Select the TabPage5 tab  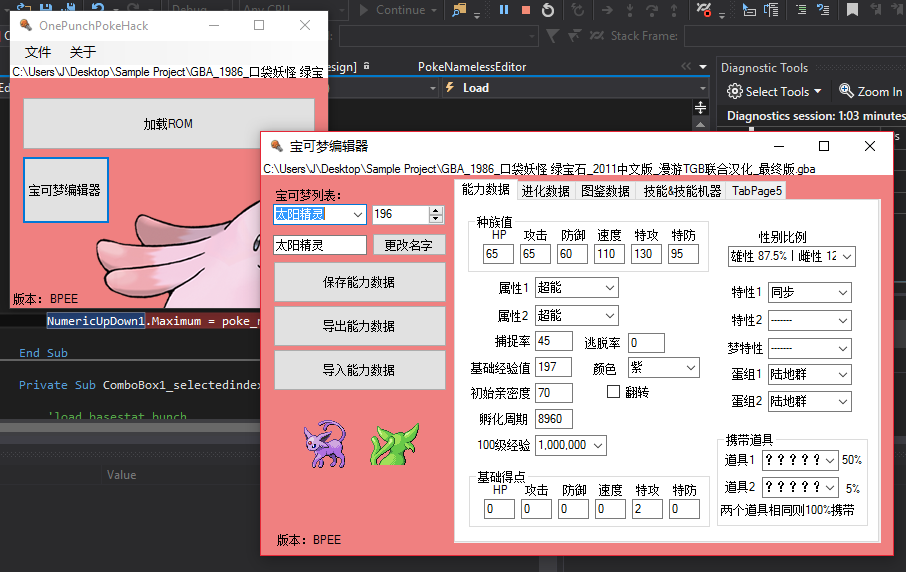point(756,191)
